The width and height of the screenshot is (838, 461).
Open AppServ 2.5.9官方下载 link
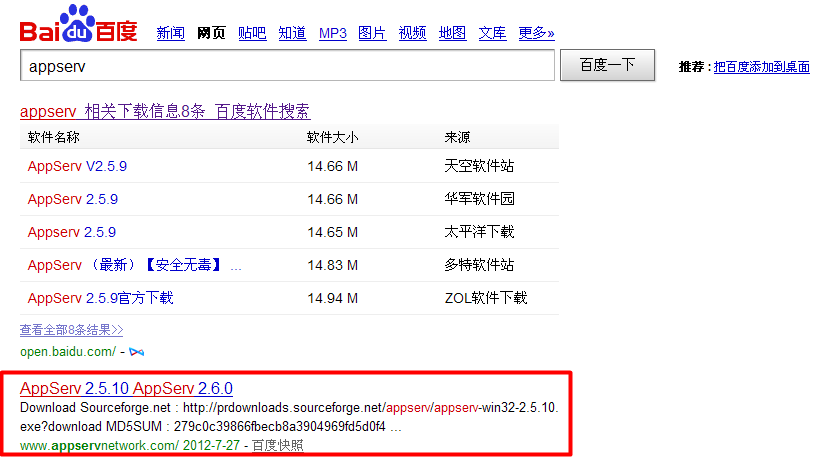click(x=100, y=298)
